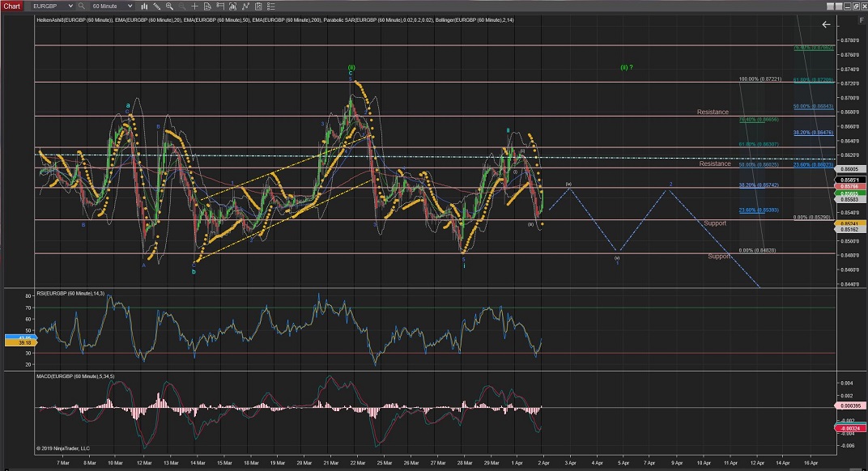Click the left arrow return icon on chart
Viewport: 868px width, 471px height.
pos(826,24)
